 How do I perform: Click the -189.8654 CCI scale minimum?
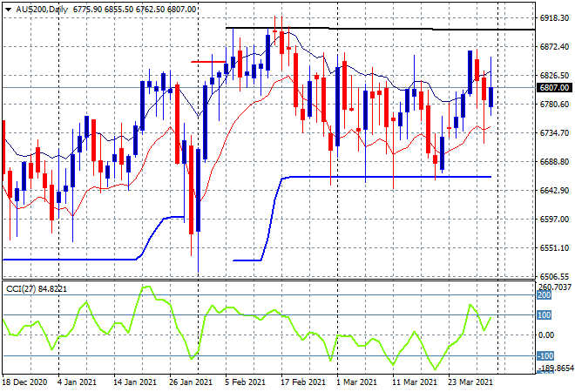pyautogui.click(x=556, y=368)
